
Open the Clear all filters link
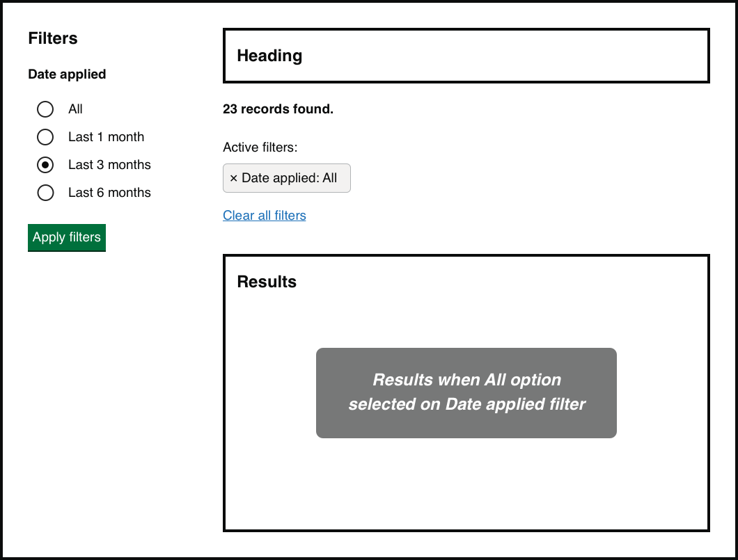coord(264,216)
